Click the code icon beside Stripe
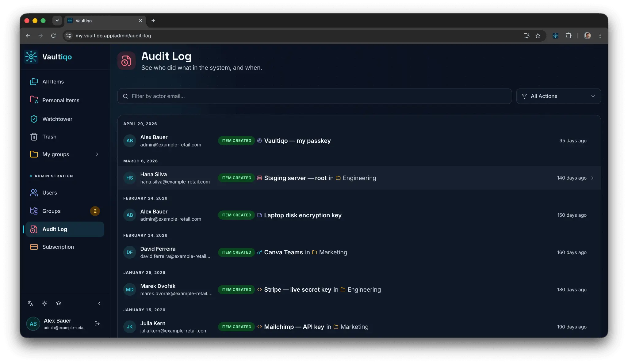This screenshot has width=628, height=364. point(259,290)
